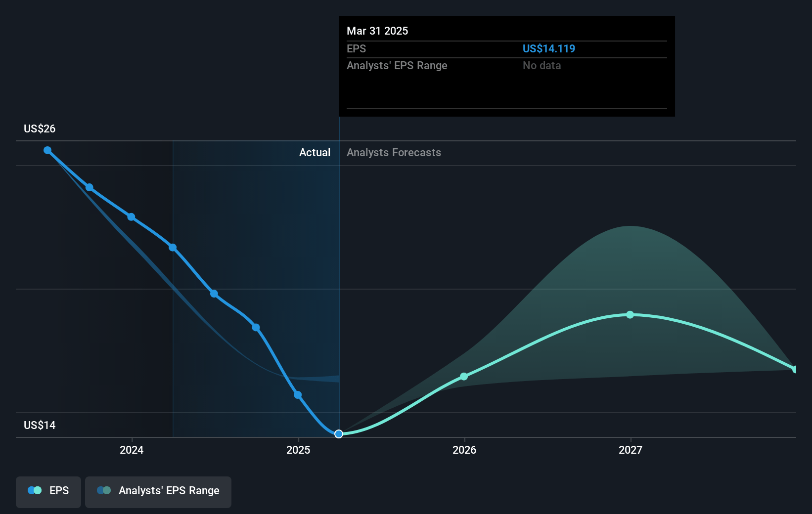Click the US$26 y-axis label

coord(40,128)
